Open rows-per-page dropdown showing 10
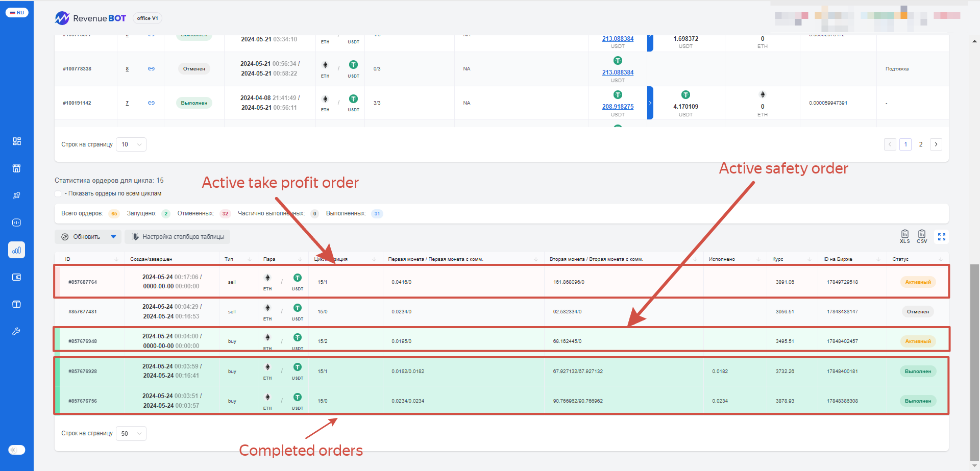 (x=131, y=144)
